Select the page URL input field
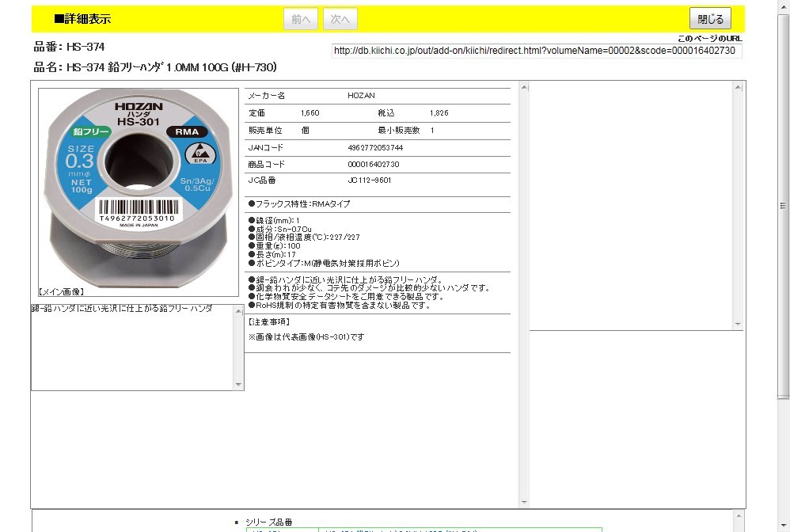The width and height of the screenshot is (790, 532). 537,51
